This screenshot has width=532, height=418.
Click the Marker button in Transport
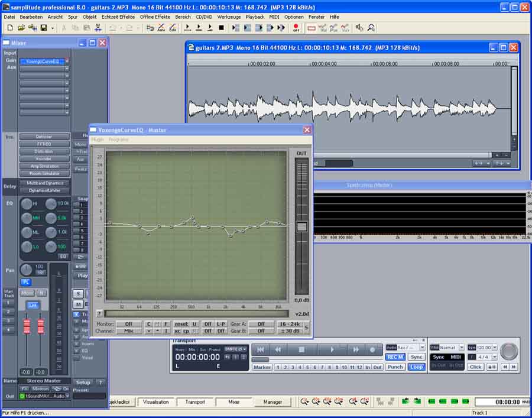(x=262, y=367)
